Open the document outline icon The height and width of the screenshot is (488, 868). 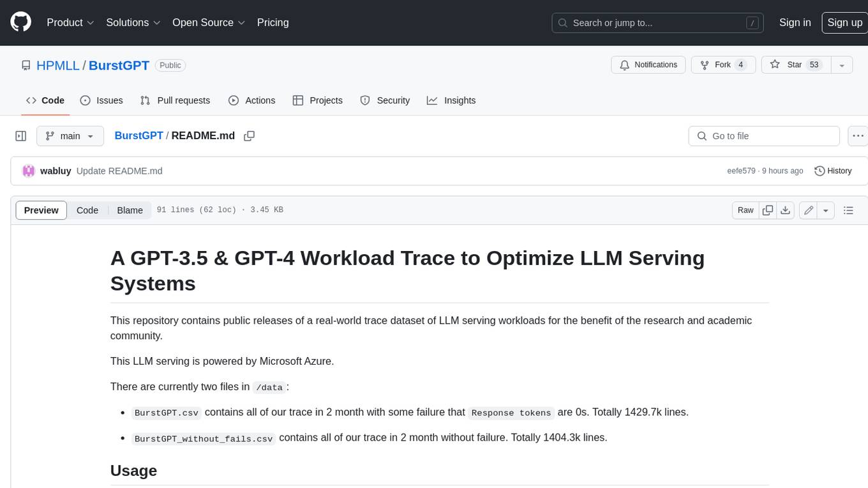click(848, 210)
